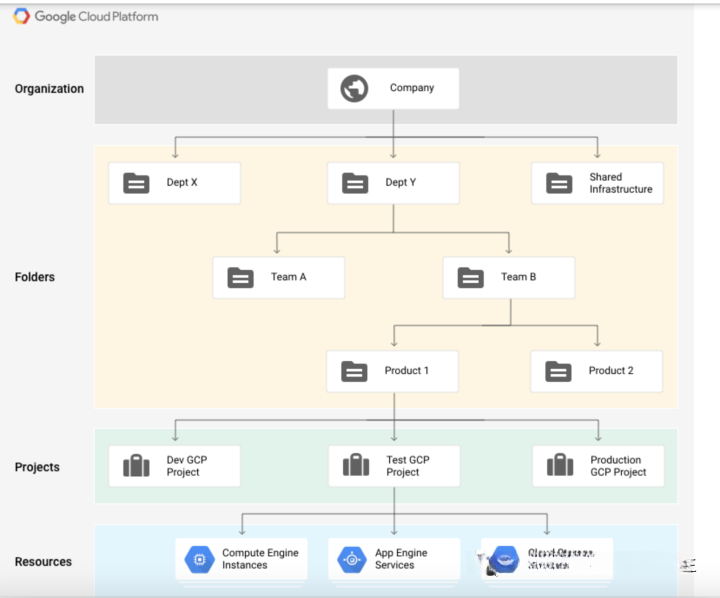Viewport: 720px width, 598px height.
Task: Click the Folders row heading
Action: (x=34, y=277)
